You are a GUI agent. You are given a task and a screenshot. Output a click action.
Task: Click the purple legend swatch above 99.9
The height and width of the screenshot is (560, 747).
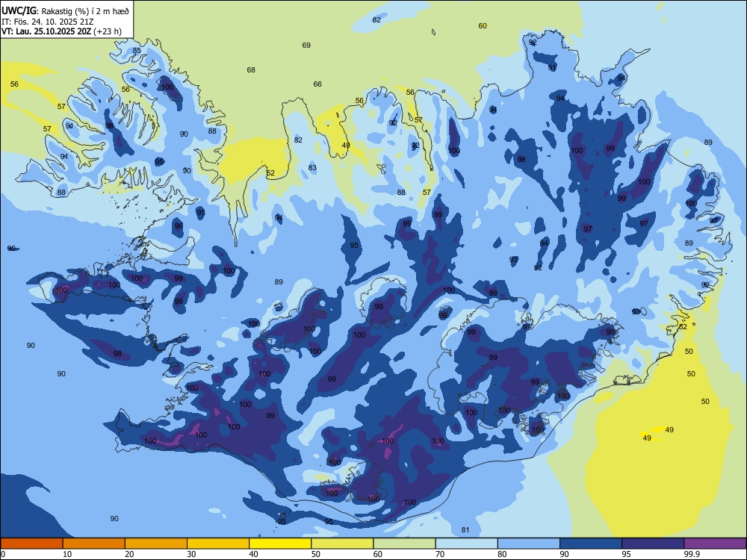[715, 544]
